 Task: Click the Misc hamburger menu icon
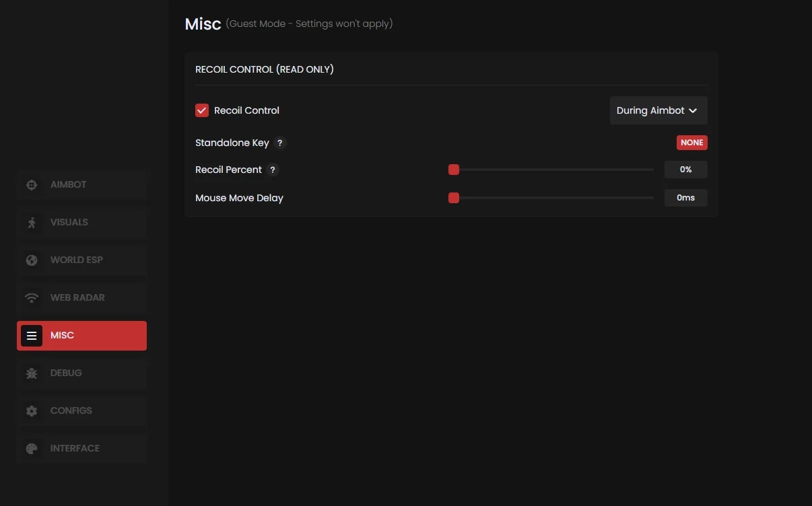coord(32,336)
